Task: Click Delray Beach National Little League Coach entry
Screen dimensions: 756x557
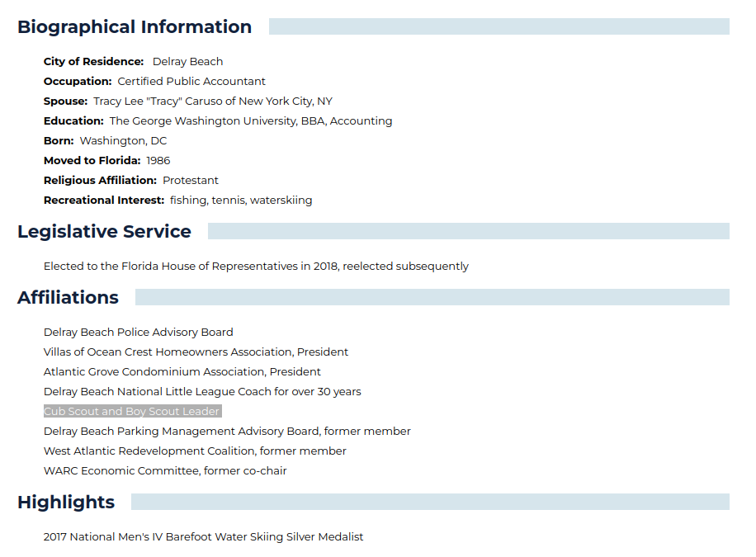Action: pyautogui.click(x=202, y=392)
